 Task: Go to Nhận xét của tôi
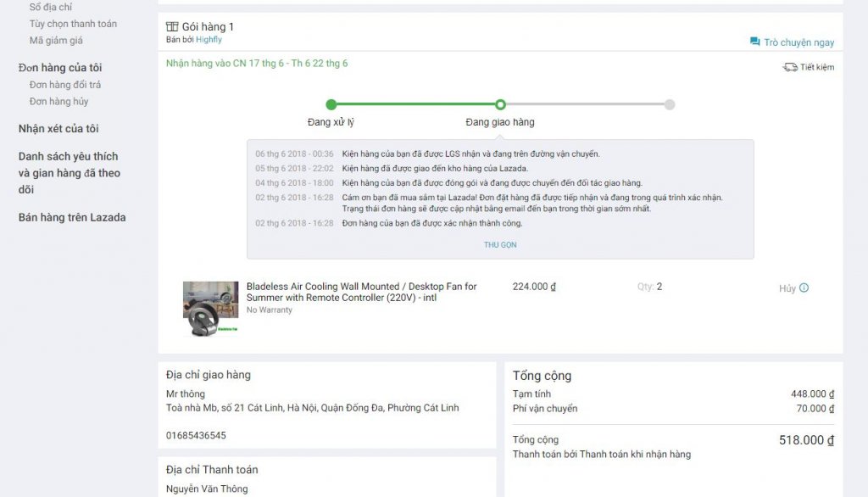58,129
